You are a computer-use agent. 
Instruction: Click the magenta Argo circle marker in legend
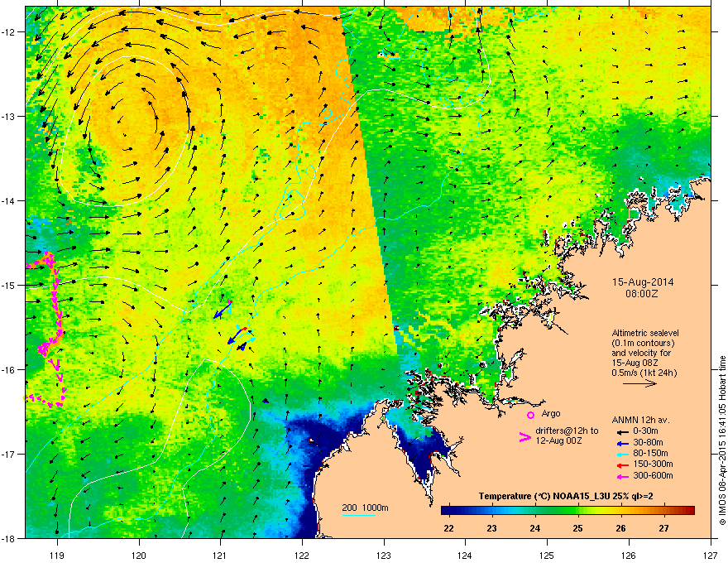(530, 415)
